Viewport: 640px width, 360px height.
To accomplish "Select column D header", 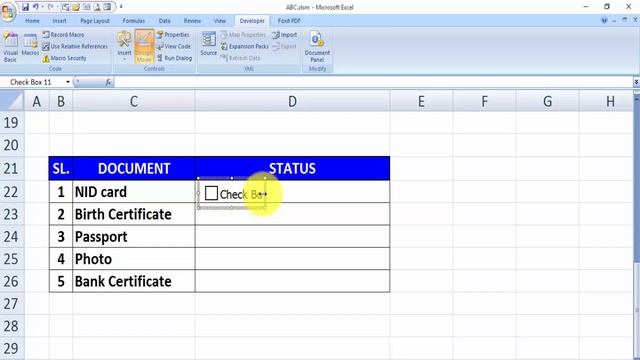I will pyautogui.click(x=292, y=101).
